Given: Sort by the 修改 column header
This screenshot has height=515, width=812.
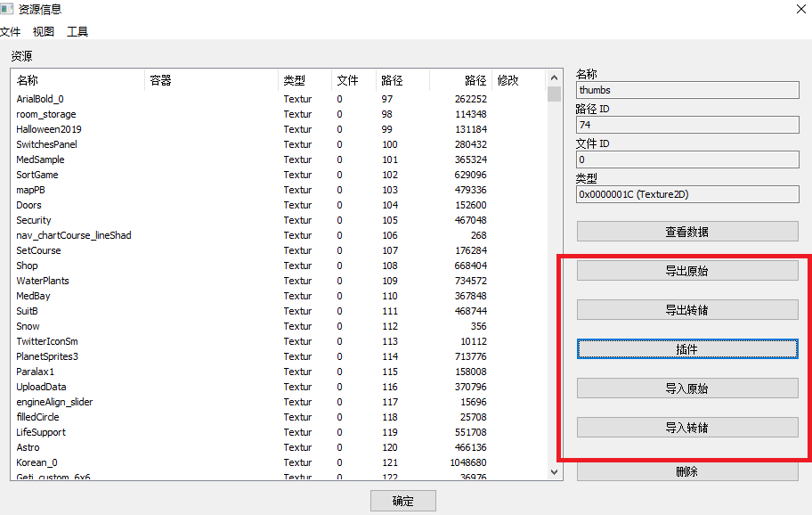Looking at the screenshot, I should point(518,80).
